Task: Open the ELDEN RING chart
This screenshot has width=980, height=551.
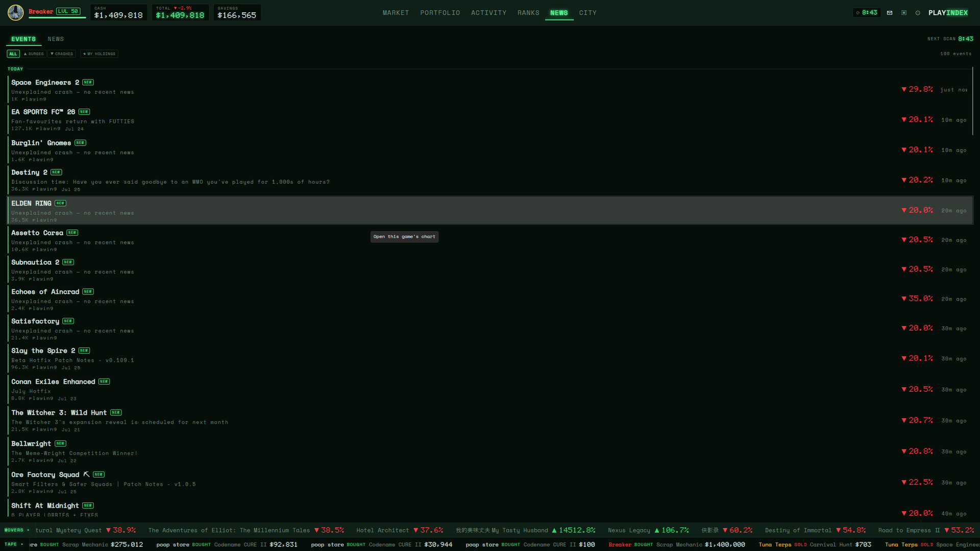Action: coord(490,210)
